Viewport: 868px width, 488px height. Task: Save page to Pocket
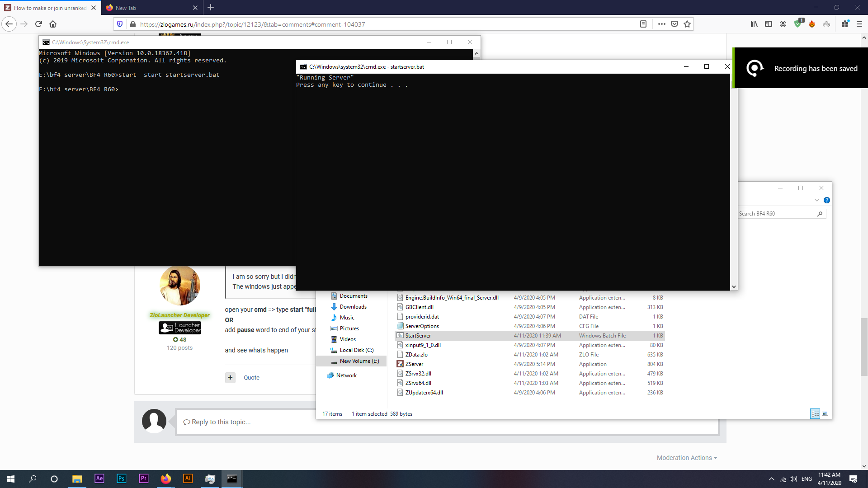click(675, 24)
